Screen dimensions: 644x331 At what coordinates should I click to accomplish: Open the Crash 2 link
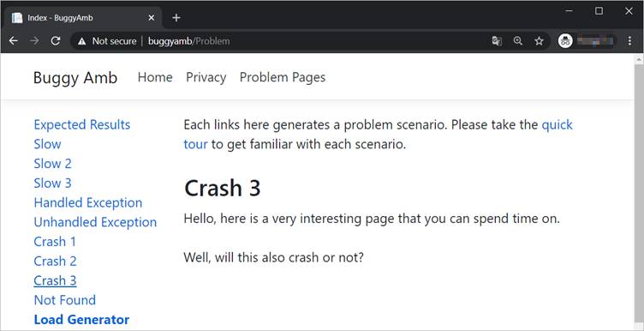pyautogui.click(x=55, y=261)
